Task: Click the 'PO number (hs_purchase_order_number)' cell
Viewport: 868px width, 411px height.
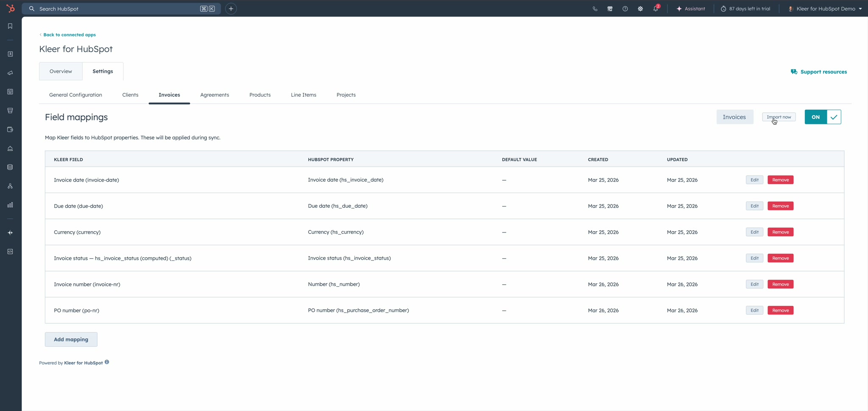Action: coord(359,310)
